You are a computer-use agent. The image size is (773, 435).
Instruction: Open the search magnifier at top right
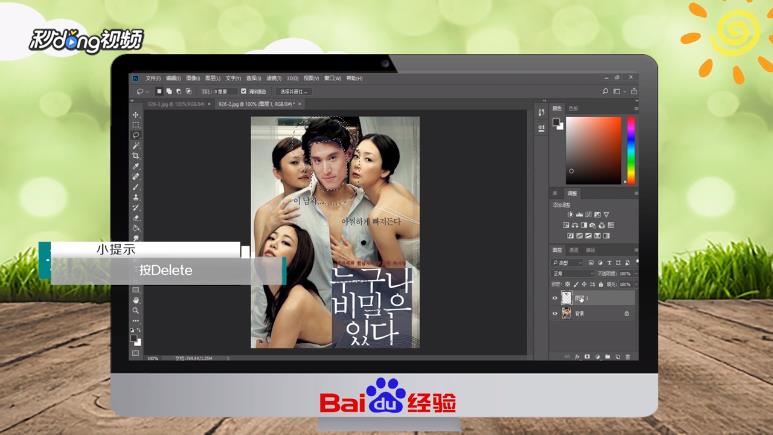tap(605, 91)
